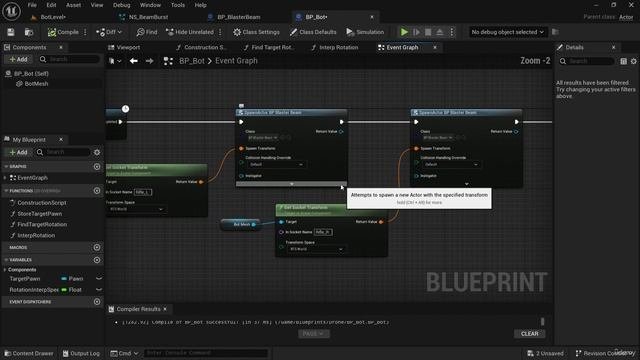
Task: Stop the play session
Action: coord(428,32)
